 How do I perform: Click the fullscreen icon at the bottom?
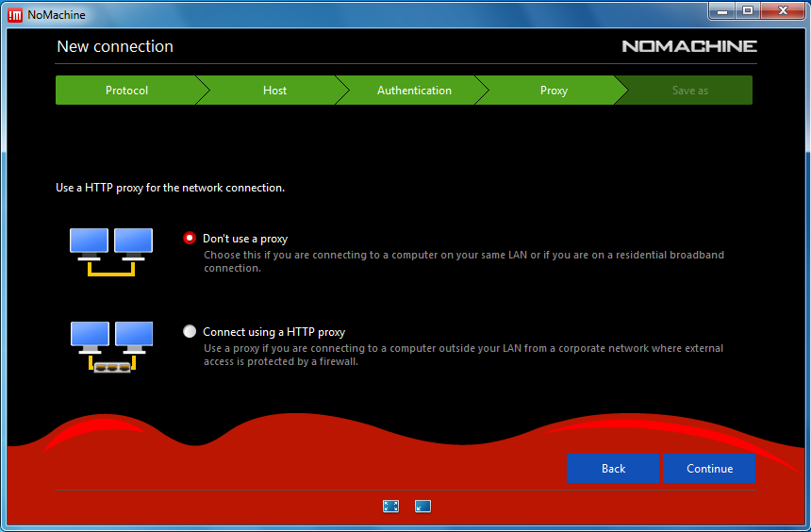tap(390, 507)
